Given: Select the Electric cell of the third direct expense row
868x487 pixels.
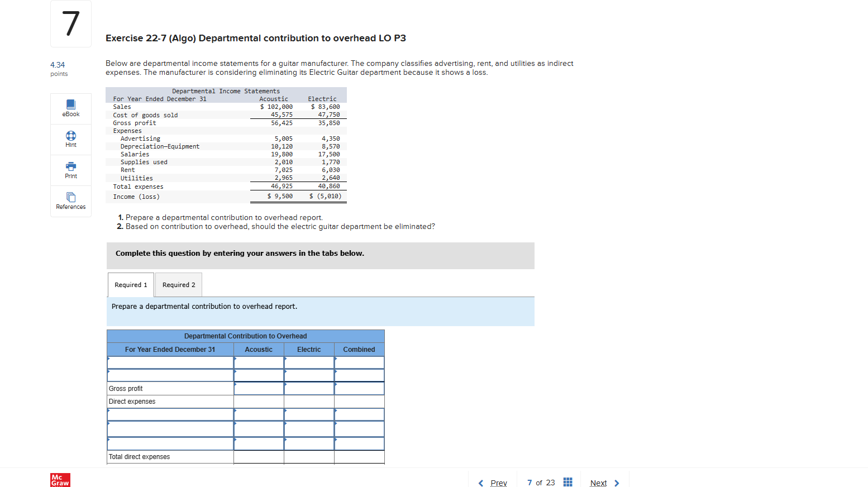Looking at the screenshot, I should [309, 443].
